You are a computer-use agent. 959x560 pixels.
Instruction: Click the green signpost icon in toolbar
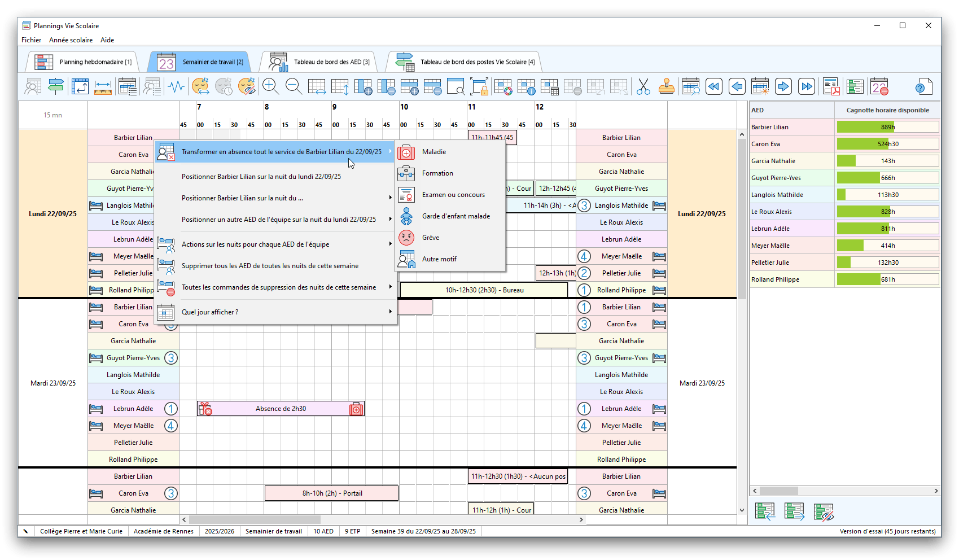click(56, 87)
